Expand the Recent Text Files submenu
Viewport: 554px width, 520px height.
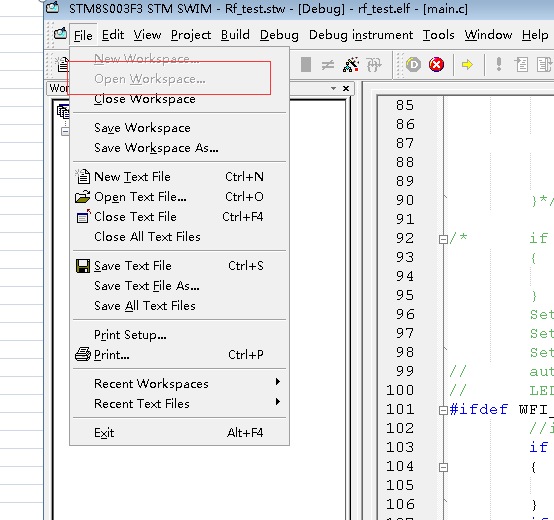point(179,403)
